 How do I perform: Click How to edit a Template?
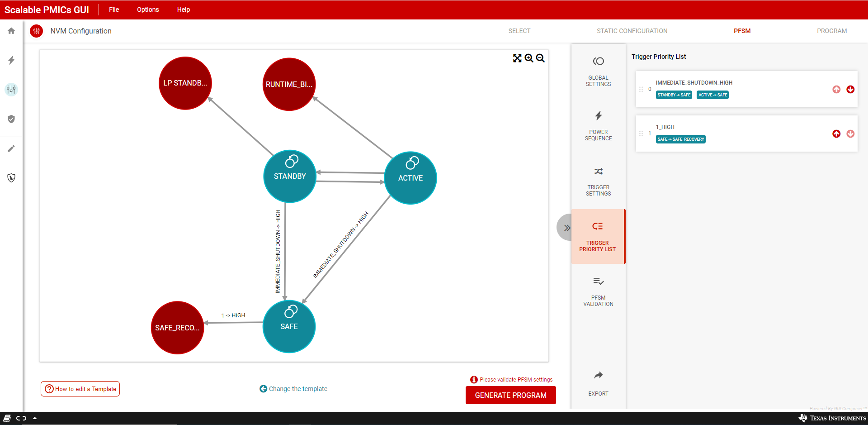pyautogui.click(x=80, y=389)
